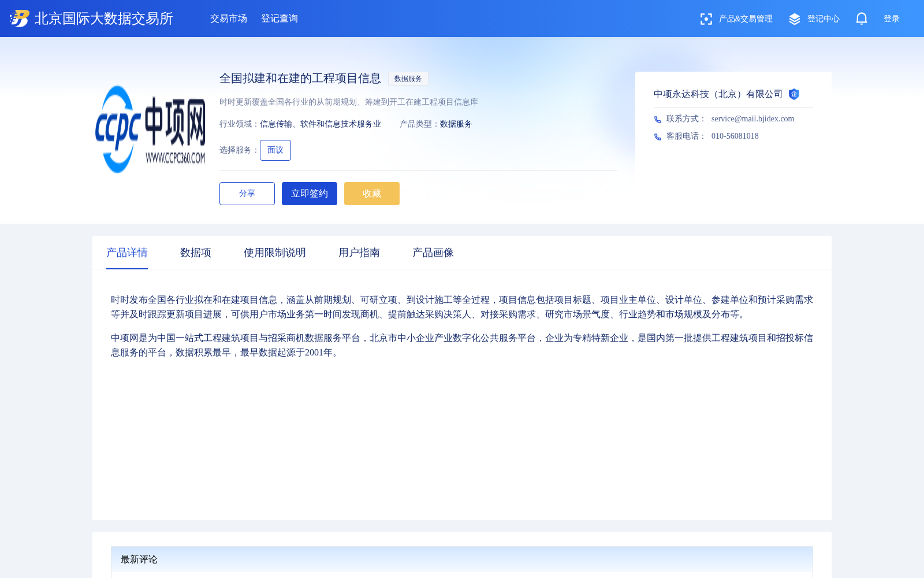
Task: Click the product title 全国拟建和在建的工程项目信息
Action: click(x=300, y=78)
